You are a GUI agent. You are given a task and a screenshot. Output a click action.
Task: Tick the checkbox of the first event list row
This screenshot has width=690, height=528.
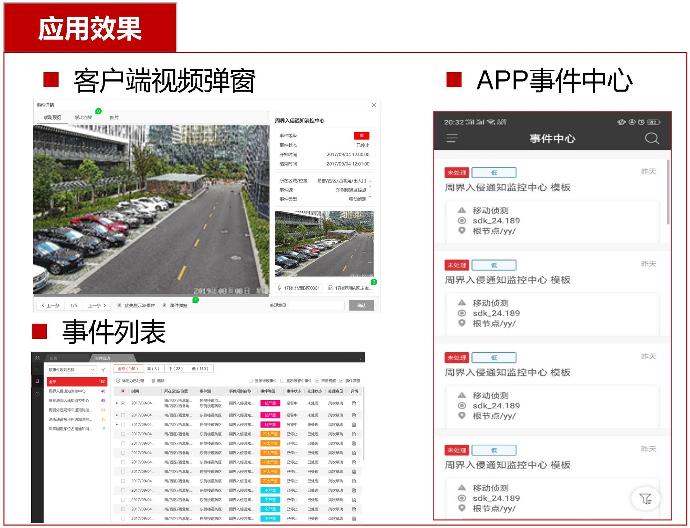[x=122, y=402]
